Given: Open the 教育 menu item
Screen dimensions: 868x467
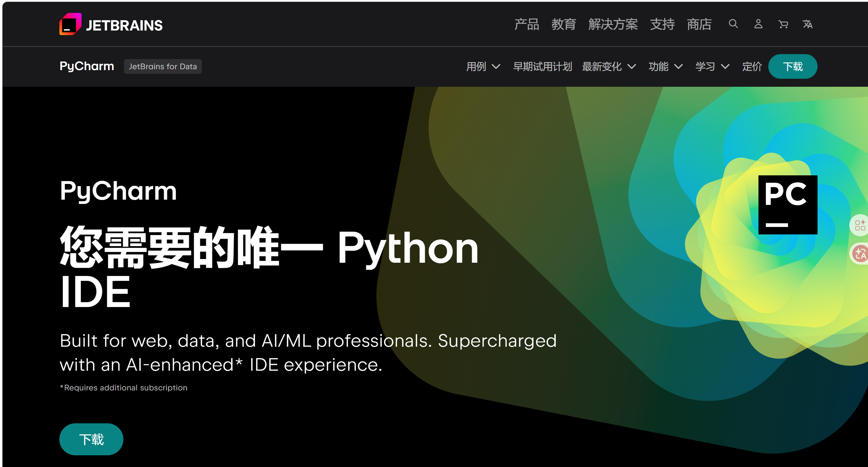Looking at the screenshot, I should point(563,24).
